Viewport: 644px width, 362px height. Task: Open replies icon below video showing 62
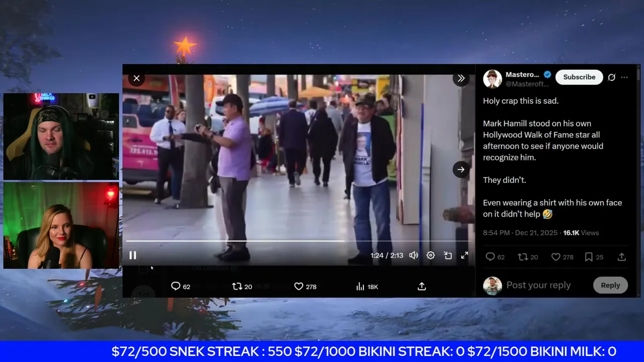tap(180, 287)
